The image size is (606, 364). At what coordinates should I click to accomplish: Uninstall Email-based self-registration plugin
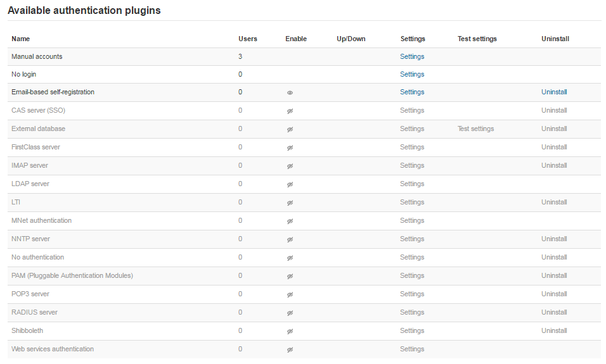[x=554, y=92]
